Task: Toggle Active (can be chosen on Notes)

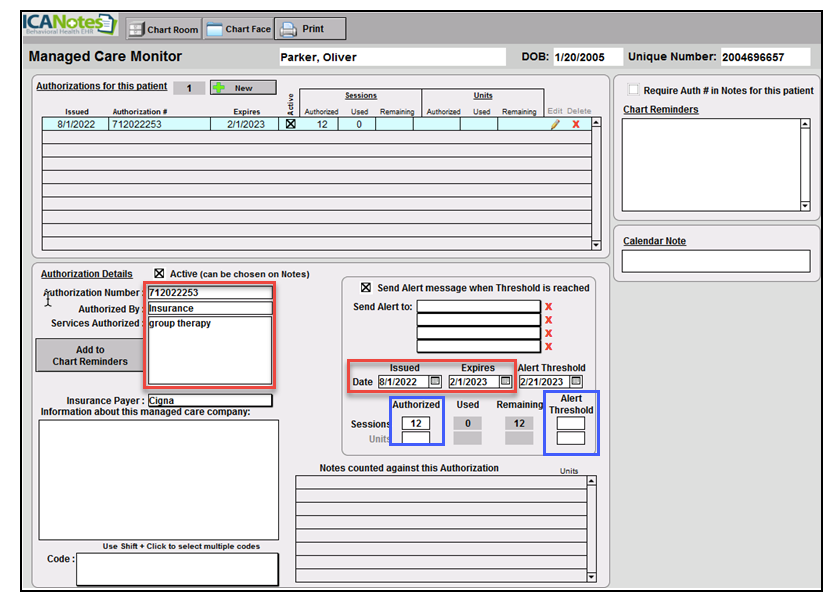Action: 159,274
